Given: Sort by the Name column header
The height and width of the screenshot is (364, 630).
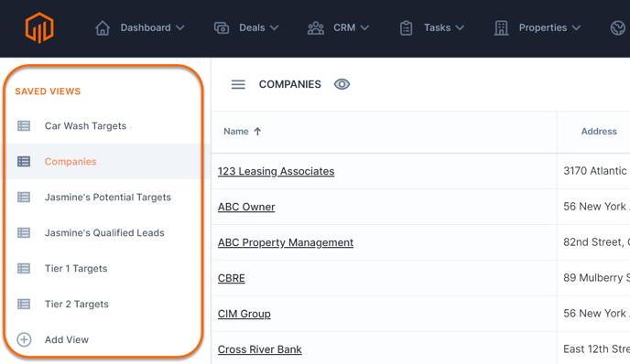Looking at the screenshot, I should [236, 131].
